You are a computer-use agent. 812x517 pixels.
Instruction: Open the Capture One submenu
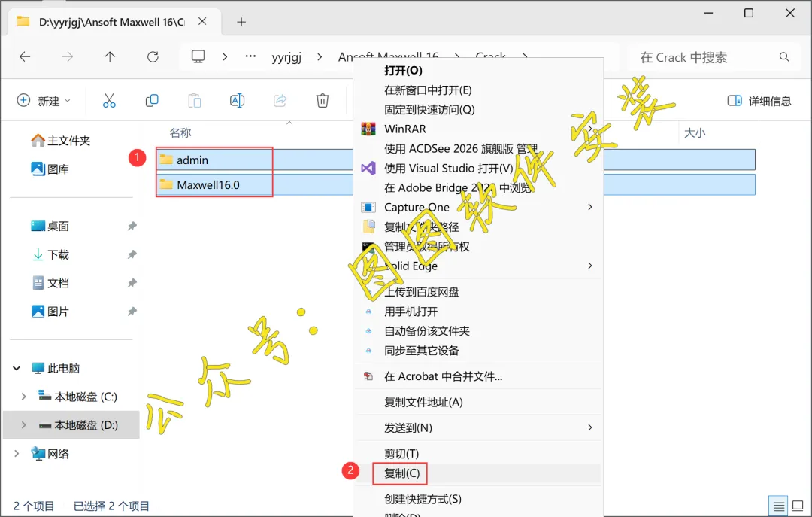pos(477,208)
